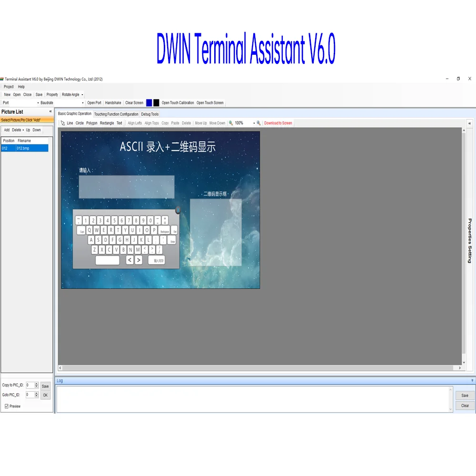This screenshot has height=476, width=476.
Task: Click Close project button
Action: click(27, 95)
